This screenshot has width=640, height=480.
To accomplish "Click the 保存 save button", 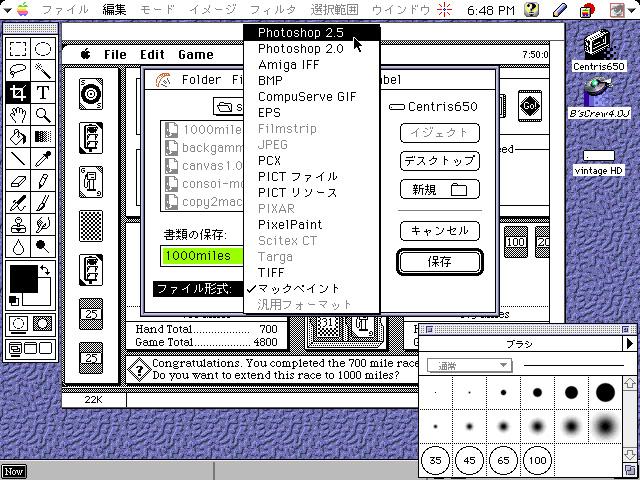I will (440, 262).
